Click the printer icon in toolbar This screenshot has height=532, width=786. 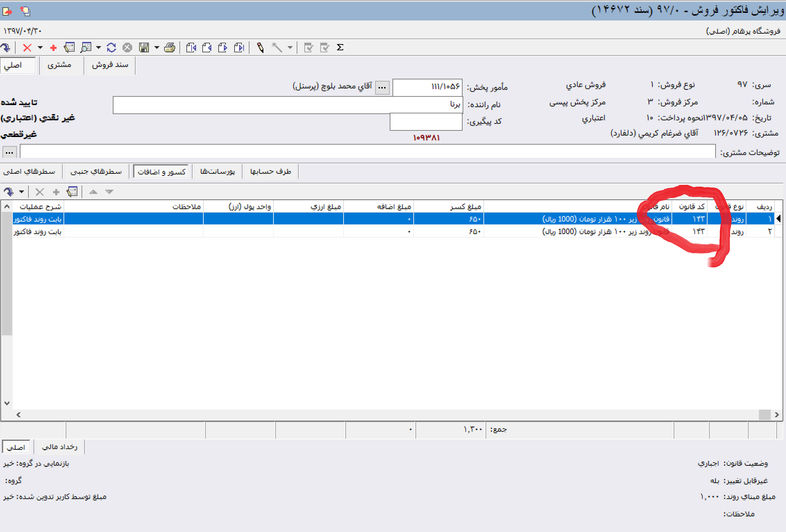click(170, 48)
